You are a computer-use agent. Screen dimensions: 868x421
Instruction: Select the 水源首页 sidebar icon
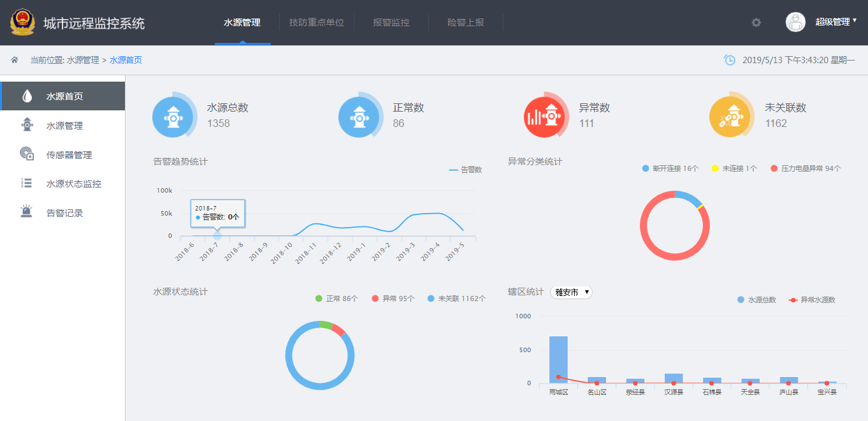[26, 95]
